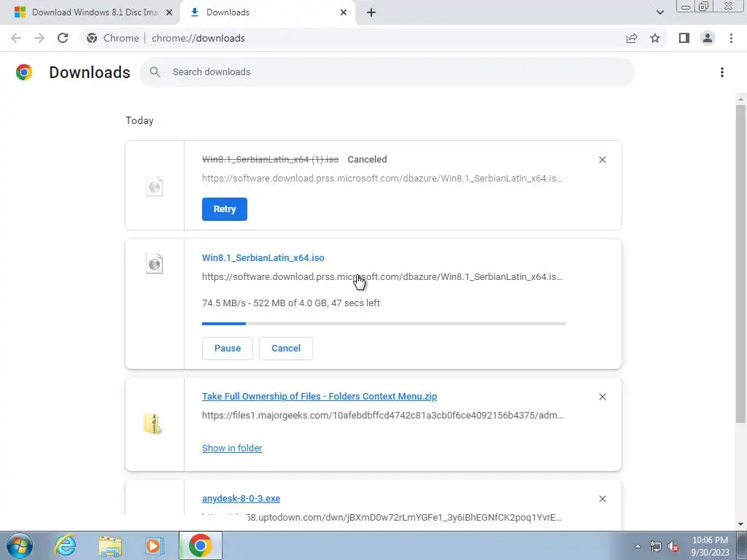
Task: Go back using the browser back arrow
Action: coord(16,38)
